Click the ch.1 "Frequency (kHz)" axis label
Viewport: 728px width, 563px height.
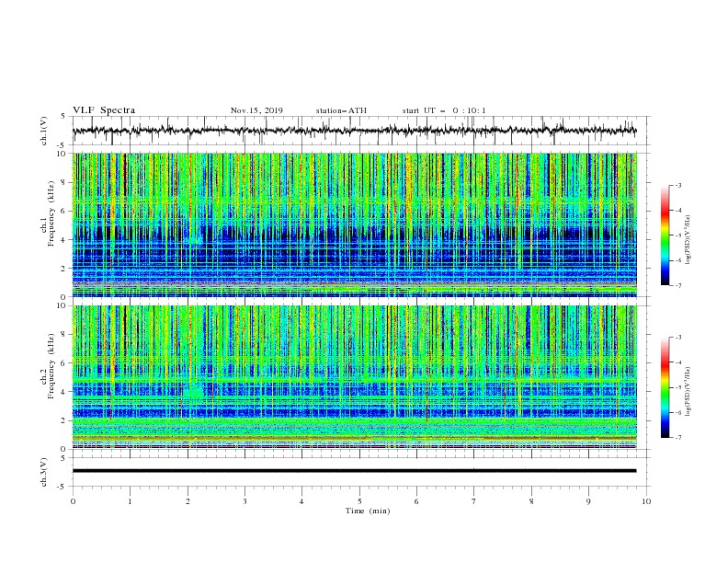click(51, 213)
